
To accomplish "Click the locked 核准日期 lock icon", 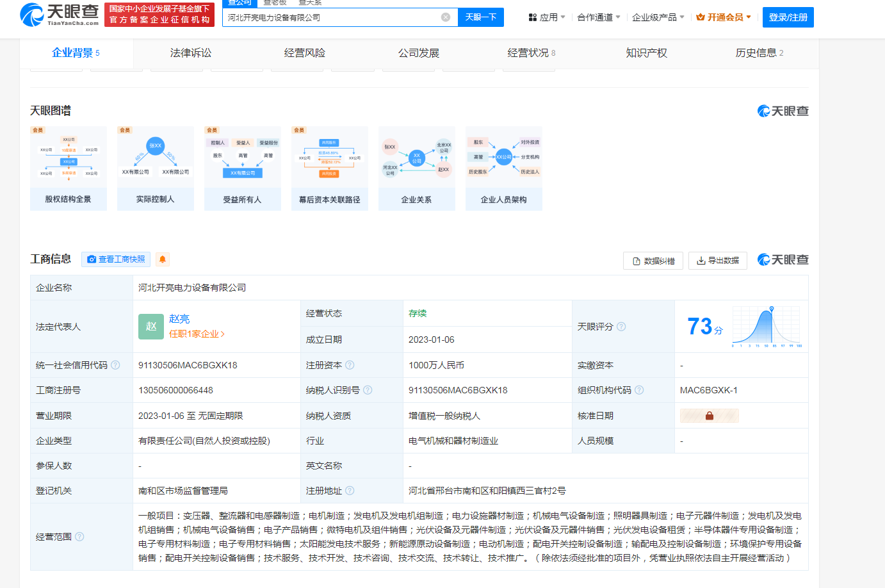I will pos(710,416).
